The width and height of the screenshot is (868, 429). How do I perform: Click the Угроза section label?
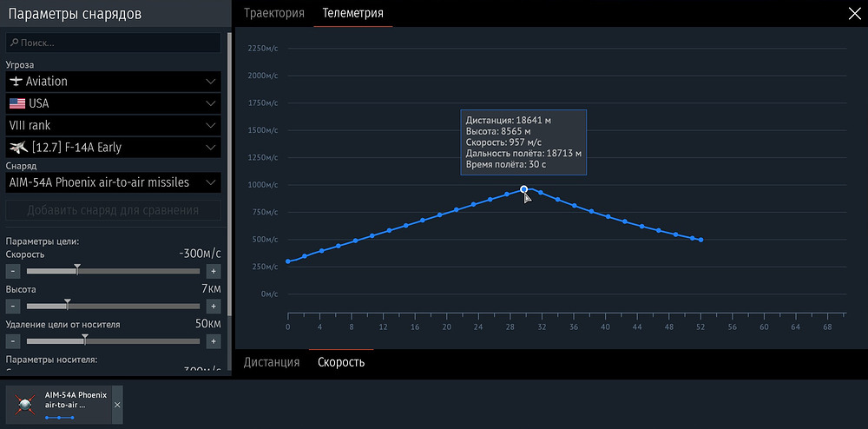point(19,65)
